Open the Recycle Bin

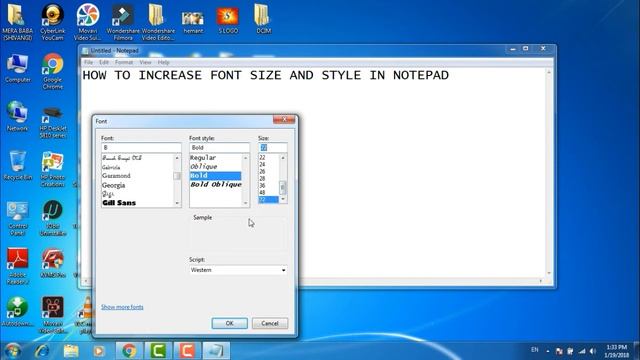18,165
